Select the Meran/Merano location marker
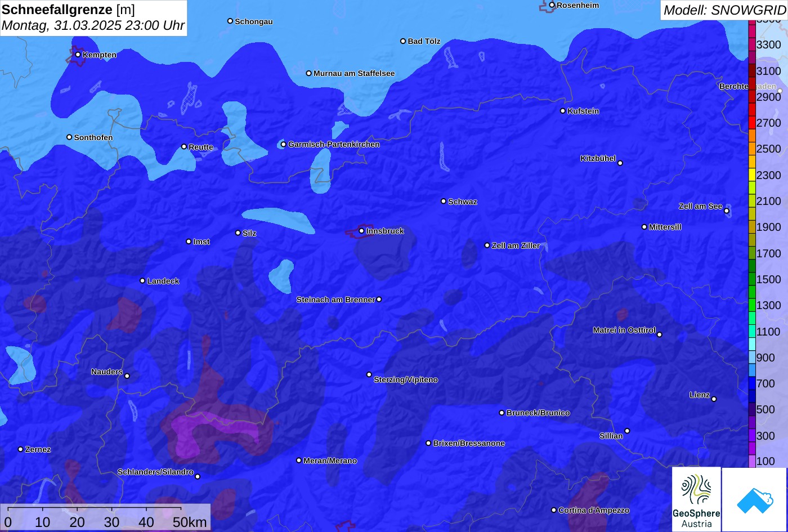Image resolution: width=788 pixels, height=532 pixels. (299, 461)
